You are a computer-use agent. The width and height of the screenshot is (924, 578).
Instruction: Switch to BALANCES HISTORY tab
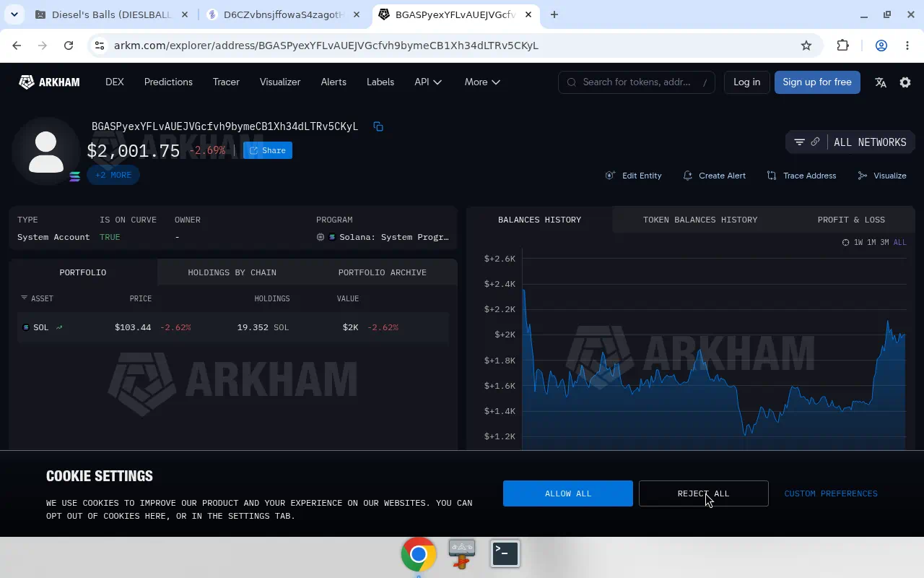(539, 220)
